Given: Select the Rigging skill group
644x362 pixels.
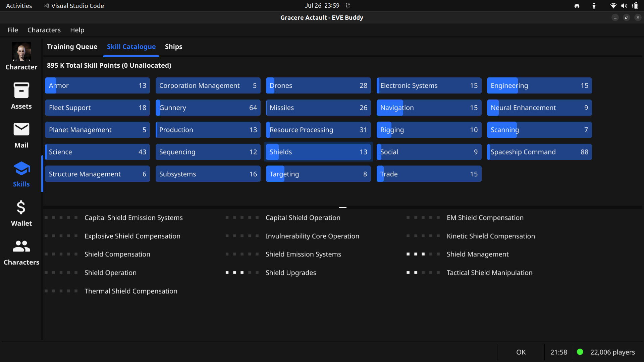Looking at the screenshot, I should tap(429, 130).
